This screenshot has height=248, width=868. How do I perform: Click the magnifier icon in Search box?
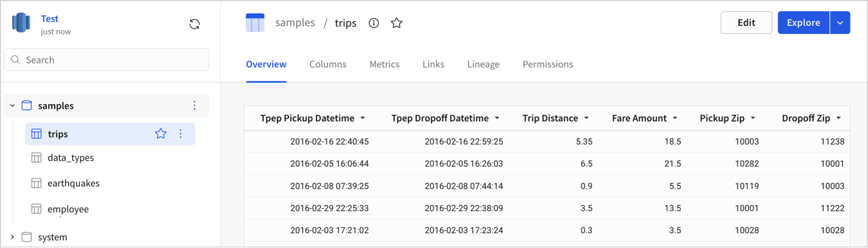click(16, 60)
